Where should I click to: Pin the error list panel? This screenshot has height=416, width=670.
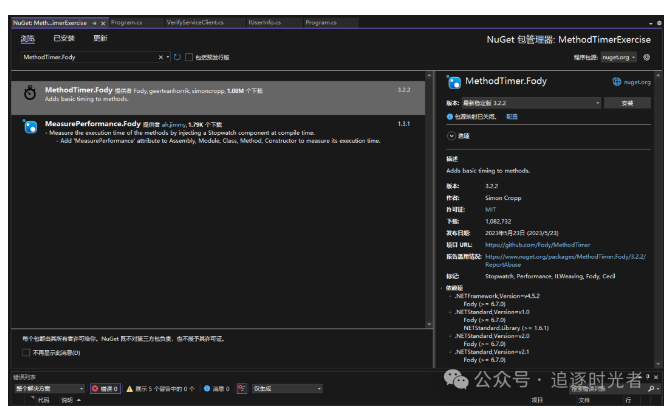tap(648, 376)
